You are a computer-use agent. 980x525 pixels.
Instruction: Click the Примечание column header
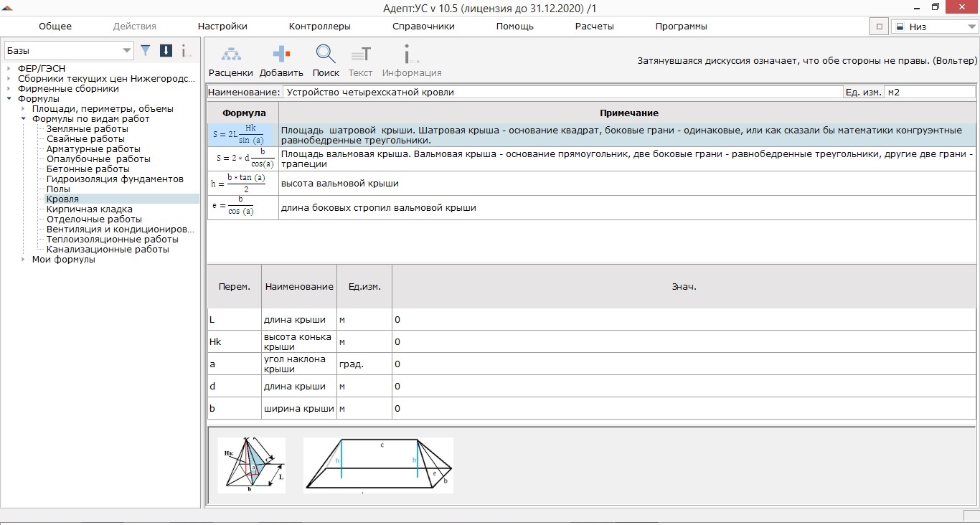pyautogui.click(x=628, y=113)
